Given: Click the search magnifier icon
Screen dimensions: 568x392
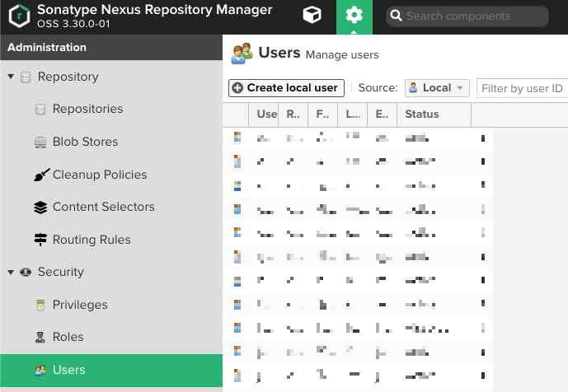Looking at the screenshot, I should point(396,16).
